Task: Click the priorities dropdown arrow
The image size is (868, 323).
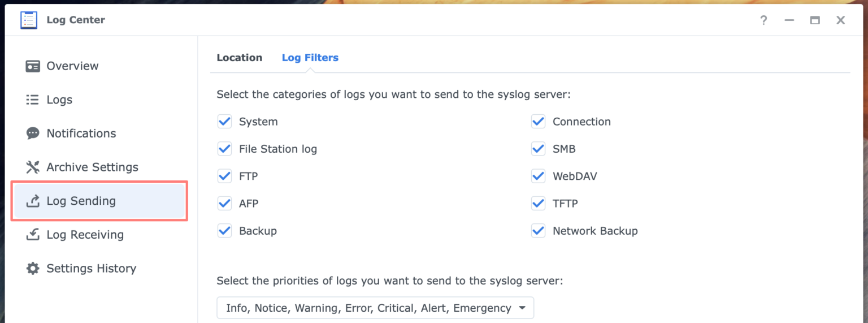Action: click(x=522, y=308)
